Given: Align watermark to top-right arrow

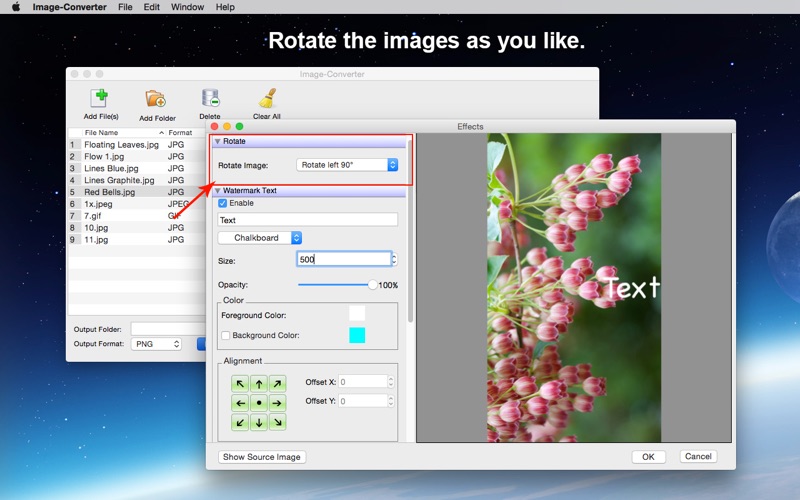Looking at the screenshot, I should [277, 384].
